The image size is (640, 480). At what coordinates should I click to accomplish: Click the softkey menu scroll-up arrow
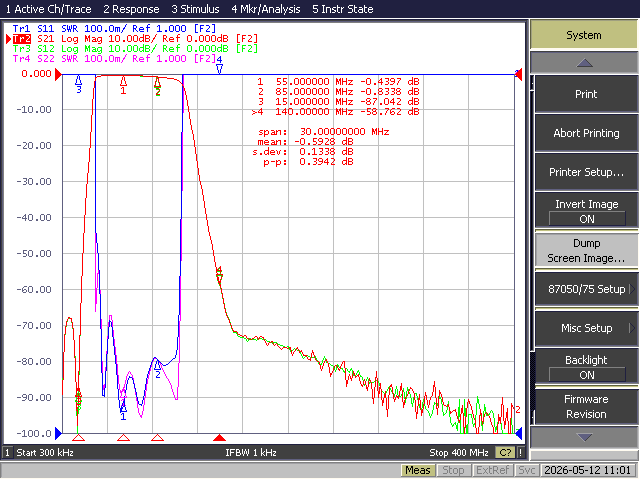tap(584, 62)
